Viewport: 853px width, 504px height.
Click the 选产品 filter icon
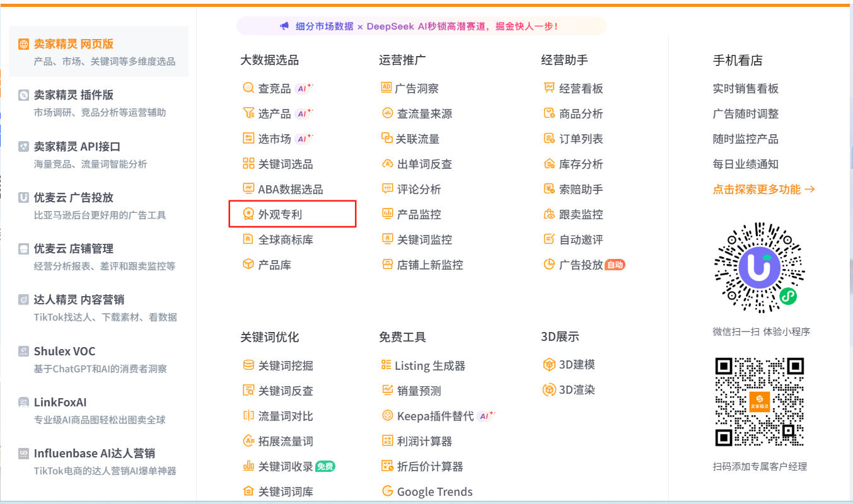(248, 113)
